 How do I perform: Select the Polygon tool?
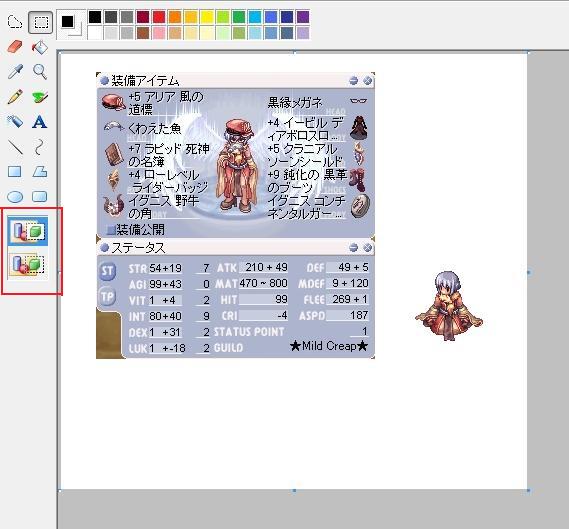[40, 172]
